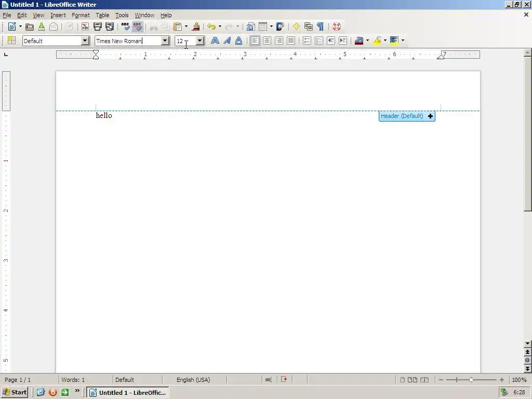Export directly as PDF

point(85,26)
